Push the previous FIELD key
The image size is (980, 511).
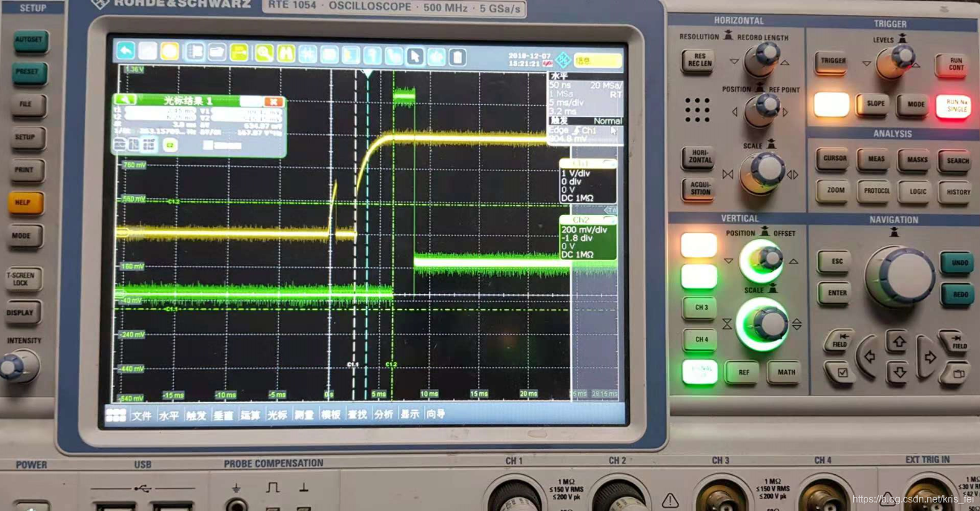pyautogui.click(x=839, y=341)
